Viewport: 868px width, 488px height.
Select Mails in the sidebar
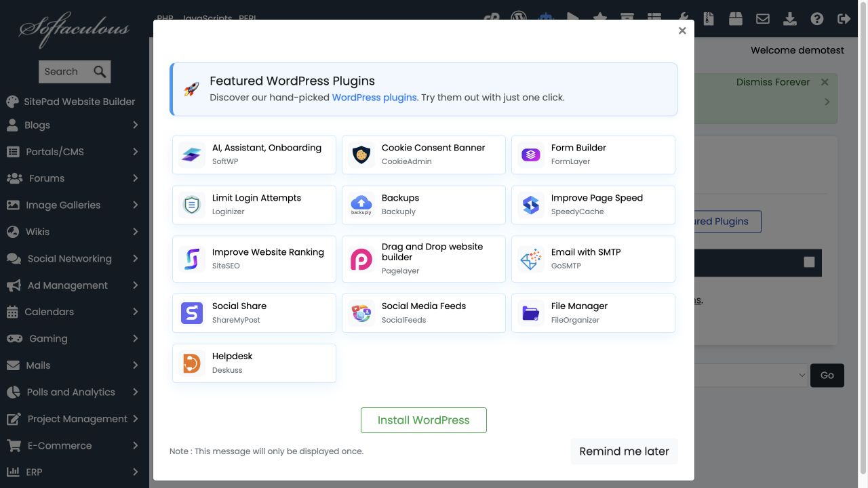pyautogui.click(x=38, y=365)
